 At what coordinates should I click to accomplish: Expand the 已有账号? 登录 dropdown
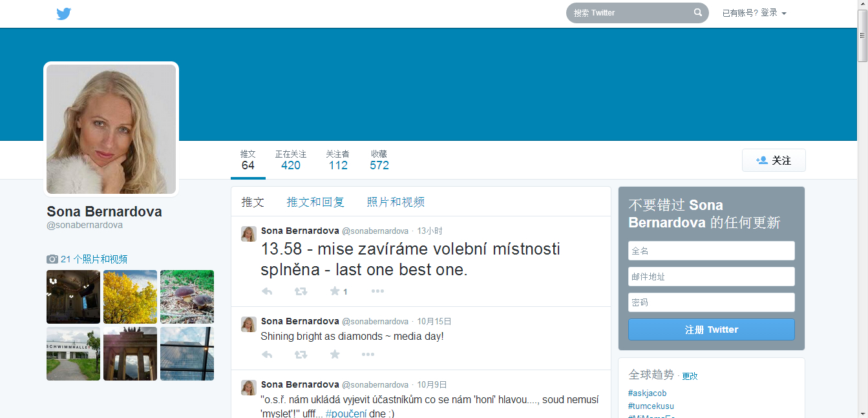(754, 13)
